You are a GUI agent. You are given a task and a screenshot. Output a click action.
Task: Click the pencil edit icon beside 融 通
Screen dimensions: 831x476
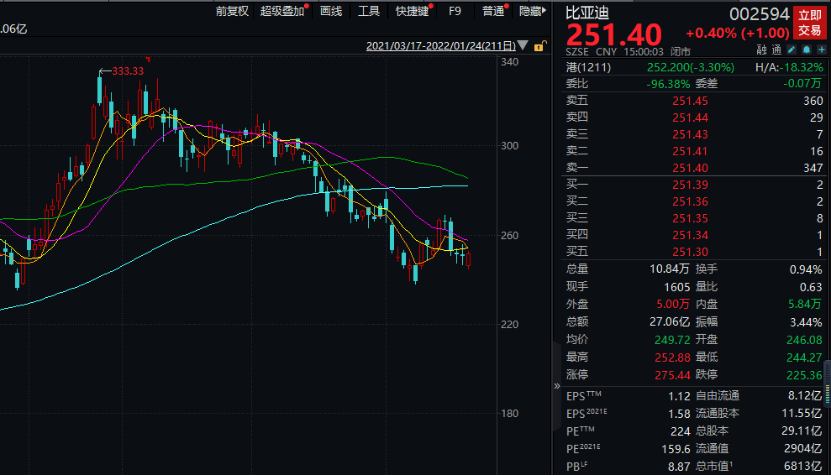click(x=791, y=50)
